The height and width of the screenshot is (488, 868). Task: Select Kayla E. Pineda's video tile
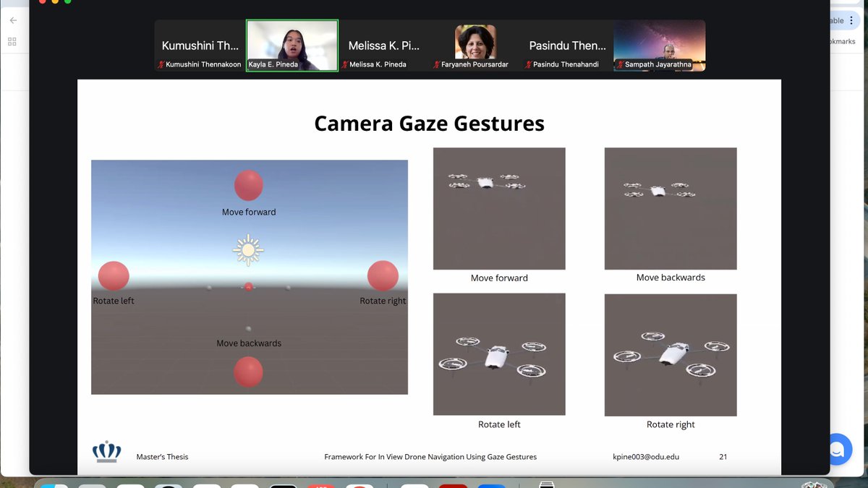(x=292, y=46)
